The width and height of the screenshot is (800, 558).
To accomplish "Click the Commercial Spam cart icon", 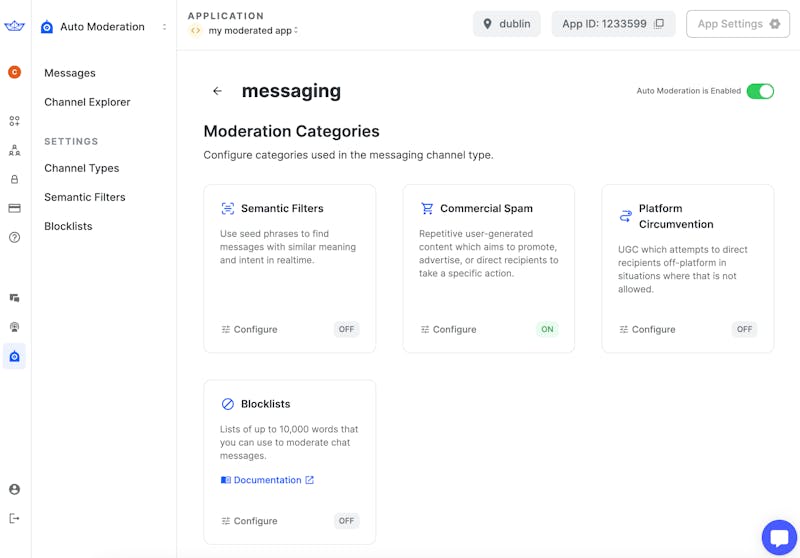I will [x=427, y=208].
